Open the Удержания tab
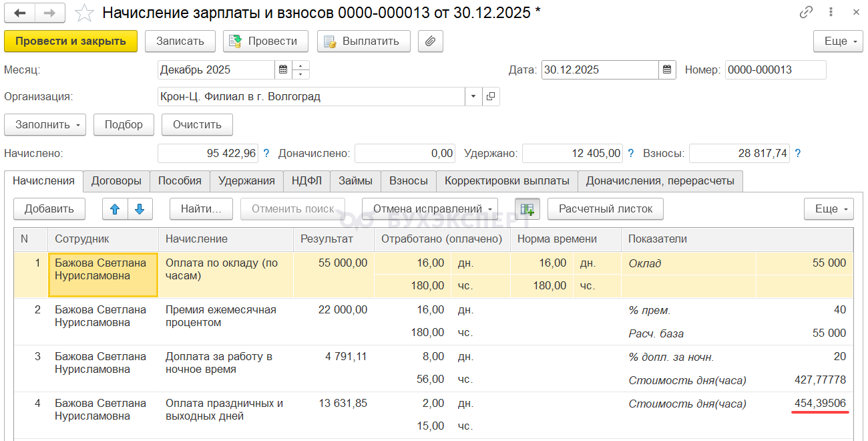Image resolution: width=868 pixels, height=441 pixels. click(x=246, y=181)
